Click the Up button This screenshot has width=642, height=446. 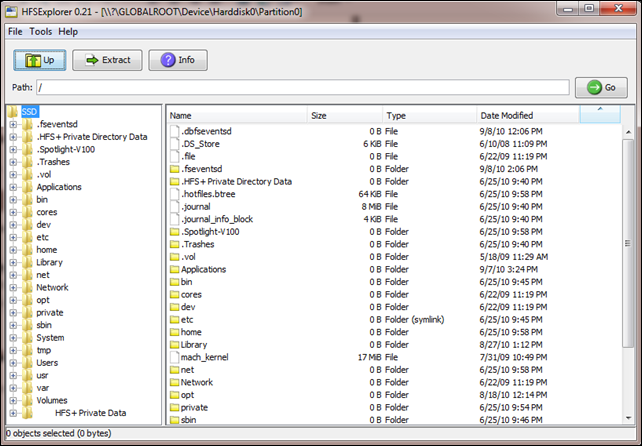[40, 60]
